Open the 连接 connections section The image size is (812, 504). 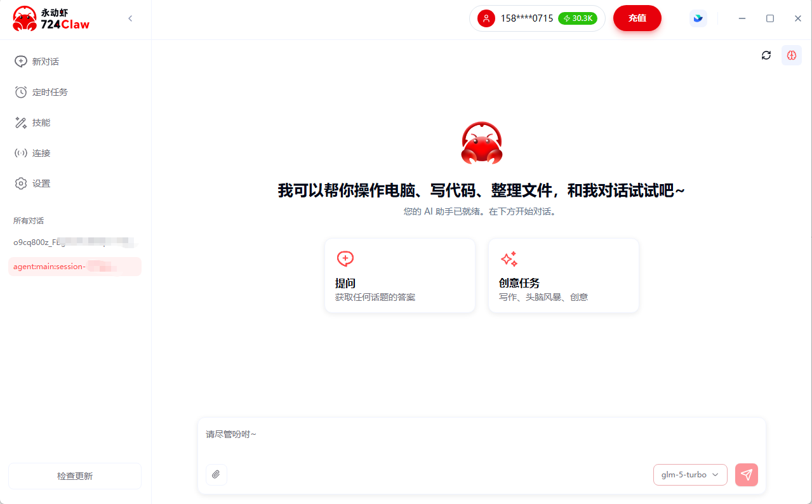[40, 152]
